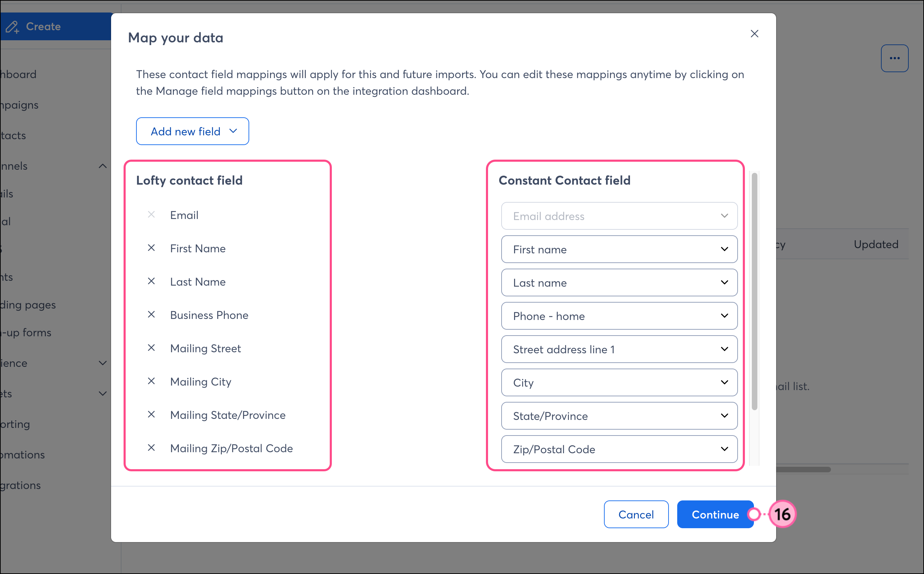This screenshot has height=574, width=924.
Task: Open the City mapping dropdown
Action: (619, 383)
